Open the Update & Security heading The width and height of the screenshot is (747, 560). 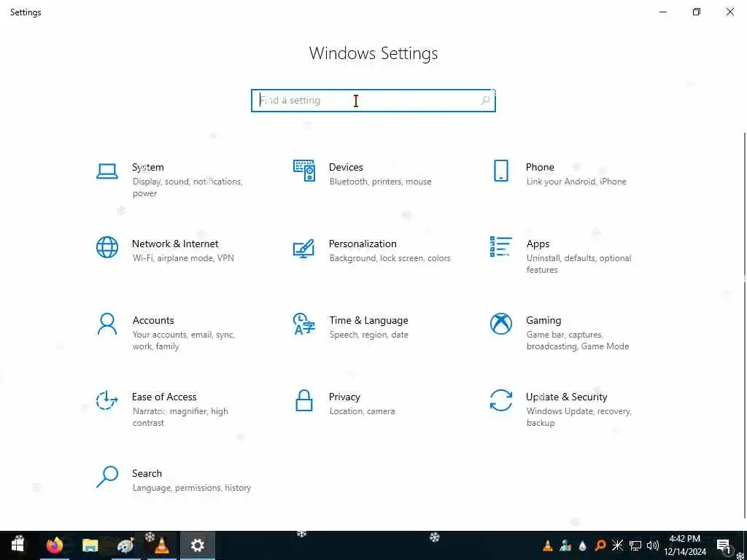point(566,397)
